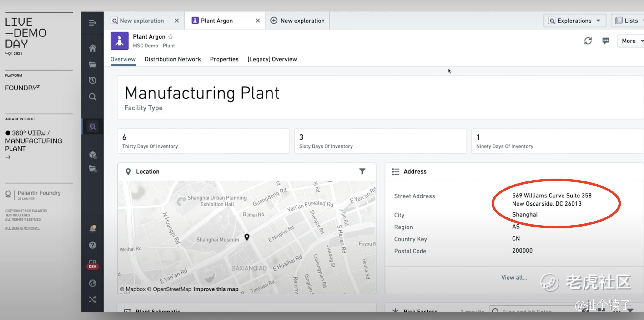The height and width of the screenshot is (320, 644).
Task: Click the Manufacturing Plant facility type heading
Action: (202, 93)
